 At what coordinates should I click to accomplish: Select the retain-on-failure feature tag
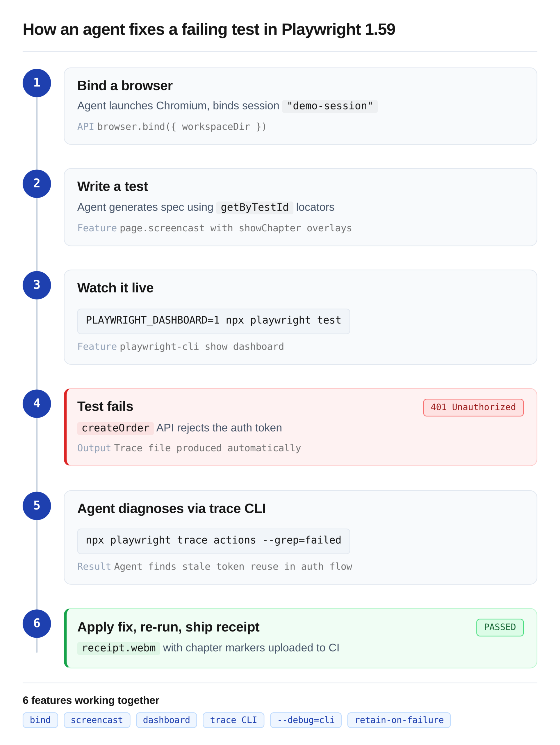399,720
